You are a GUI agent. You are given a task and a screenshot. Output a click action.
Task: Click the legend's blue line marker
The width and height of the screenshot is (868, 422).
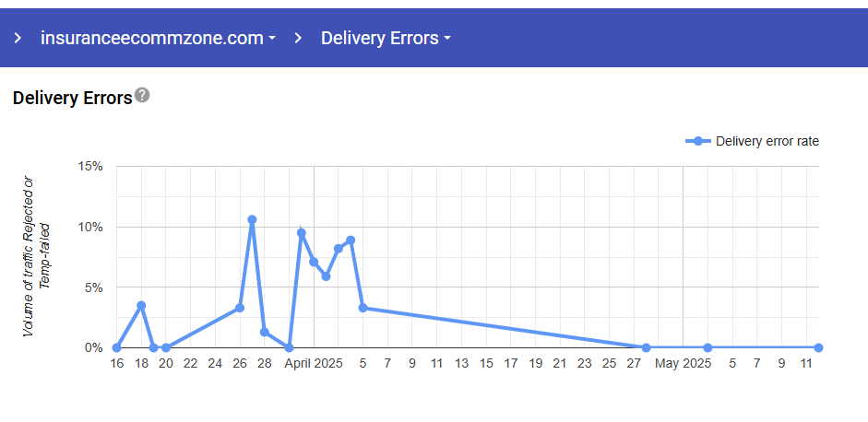[x=698, y=141]
